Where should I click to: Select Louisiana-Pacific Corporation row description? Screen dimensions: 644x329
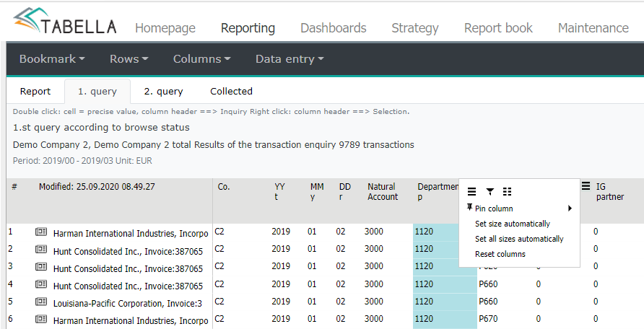click(x=128, y=303)
